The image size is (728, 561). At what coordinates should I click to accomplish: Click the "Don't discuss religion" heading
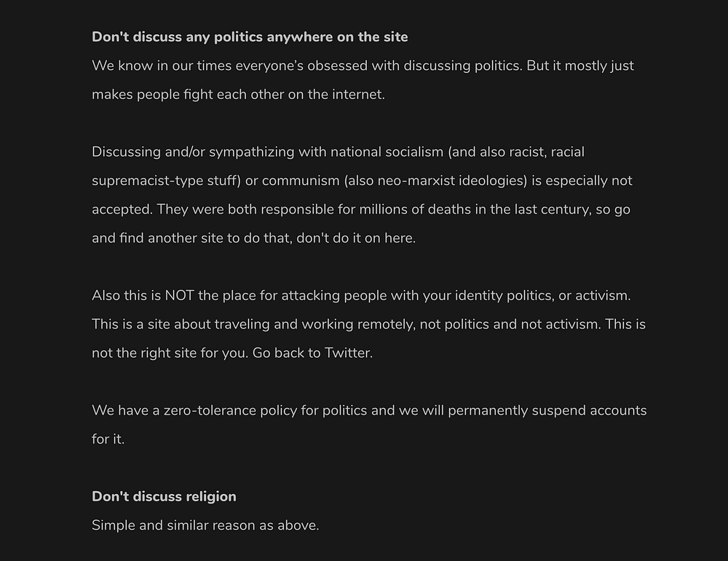(x=164, y=497)
